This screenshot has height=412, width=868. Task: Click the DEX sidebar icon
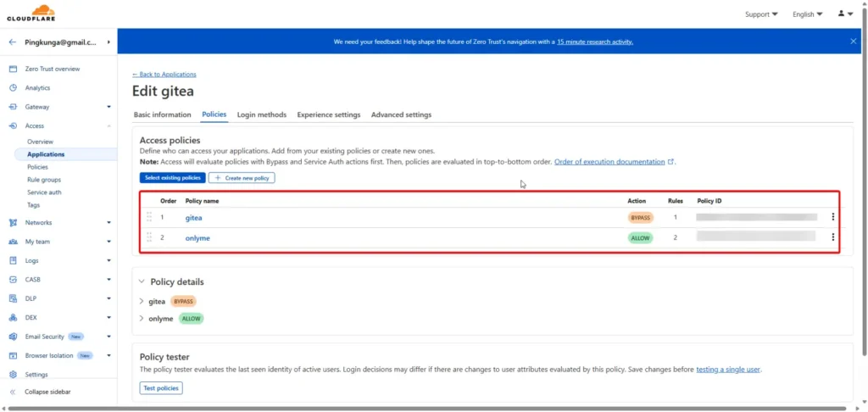[x=14, y=317]
